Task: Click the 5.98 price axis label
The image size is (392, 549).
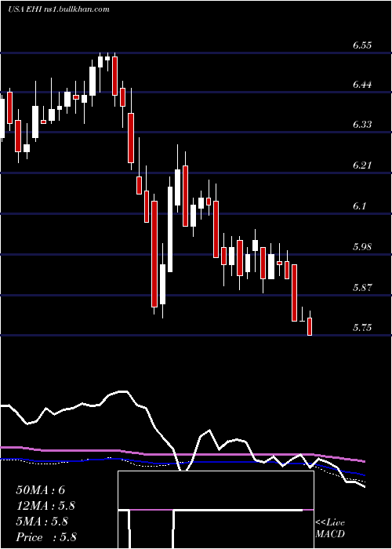Action: click(362, 247)
